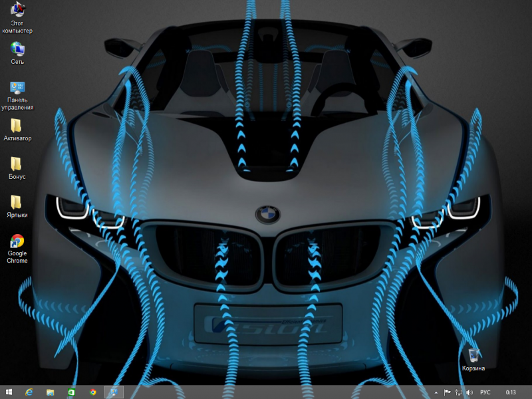Select the Бонус folder

point(17,168)
